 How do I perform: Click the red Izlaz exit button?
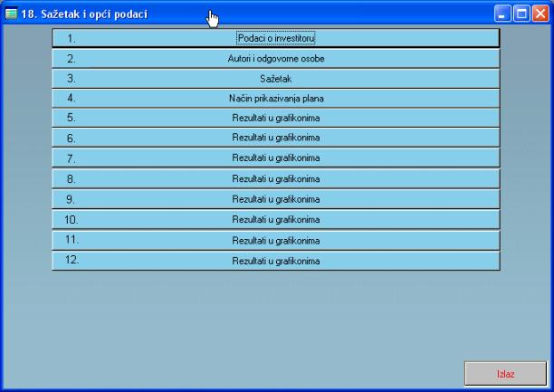(506, 374)
